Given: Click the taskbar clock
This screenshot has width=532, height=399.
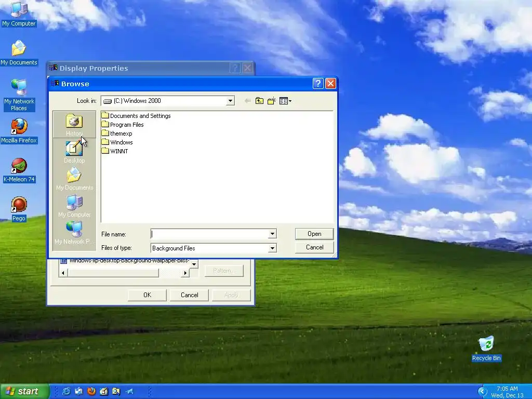Looking at the screenshot, I should click(507, 392).
